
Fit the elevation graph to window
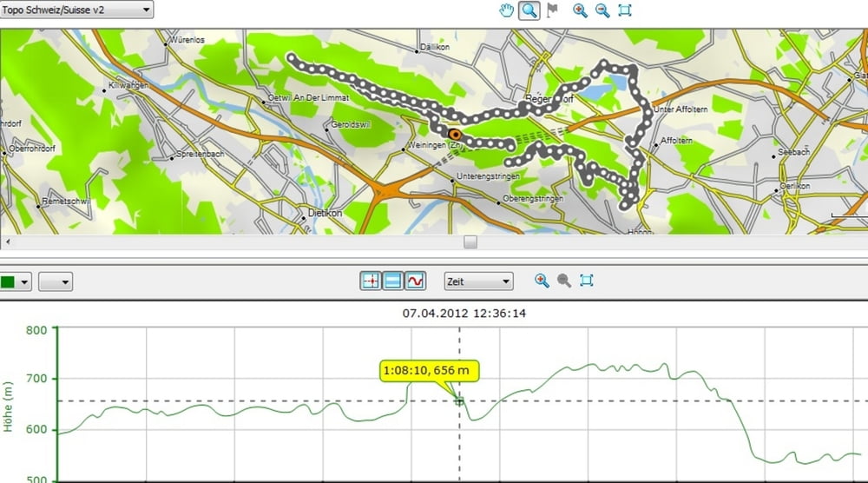586,281
